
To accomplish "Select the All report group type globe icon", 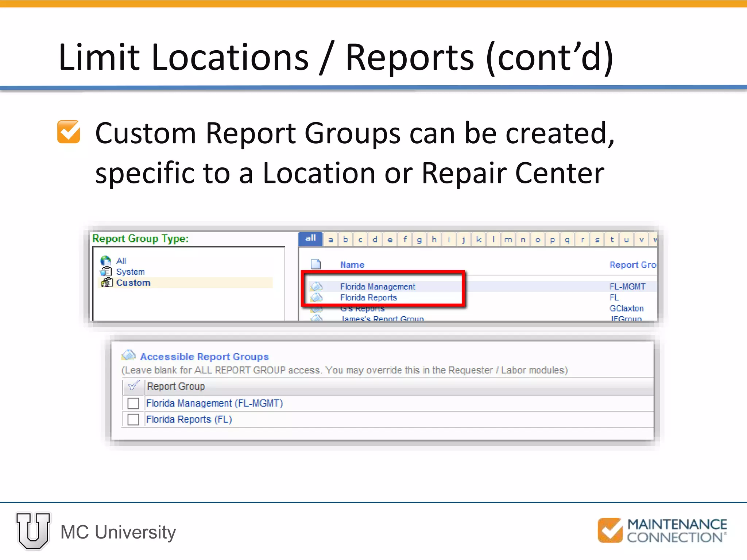I will [105, 261].
